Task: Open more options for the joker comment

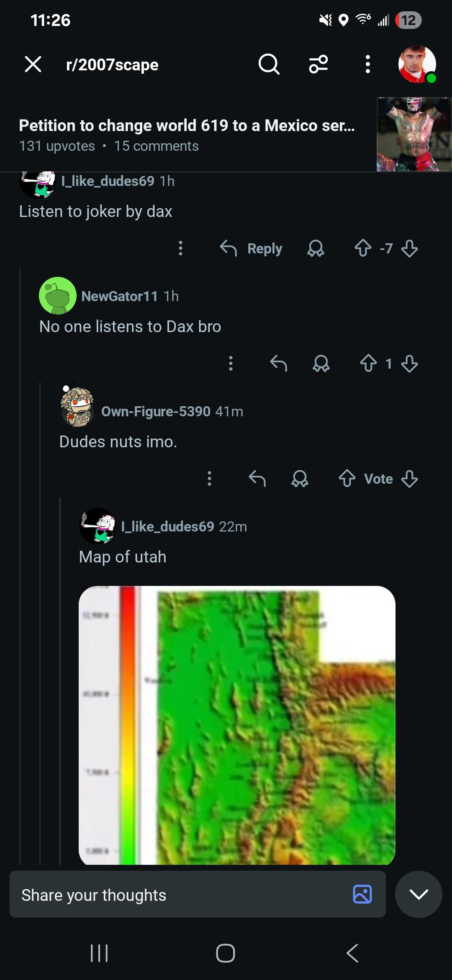Action: tap(180, 248)
